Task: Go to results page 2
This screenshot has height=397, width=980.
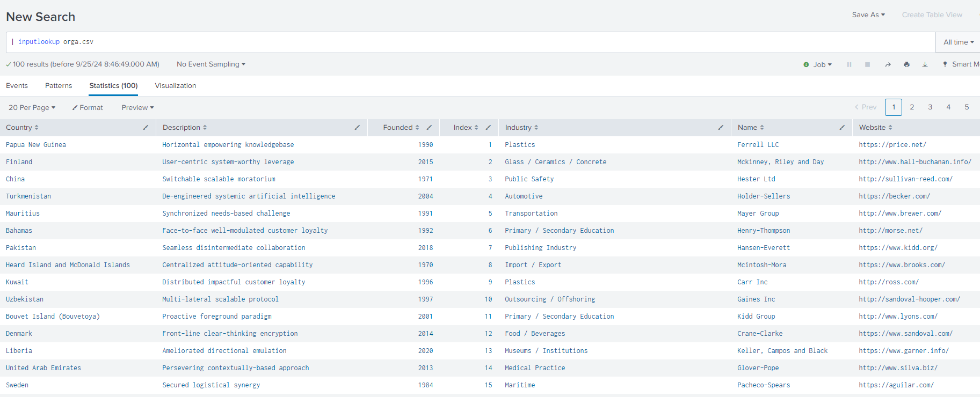Action: 912,107
